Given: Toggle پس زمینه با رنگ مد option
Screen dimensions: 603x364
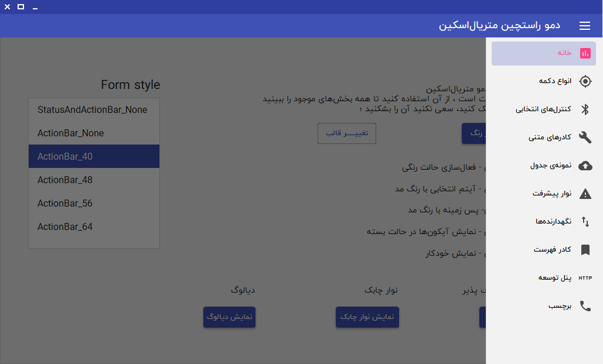Looking at the screenshot, I should coord(447,211).
